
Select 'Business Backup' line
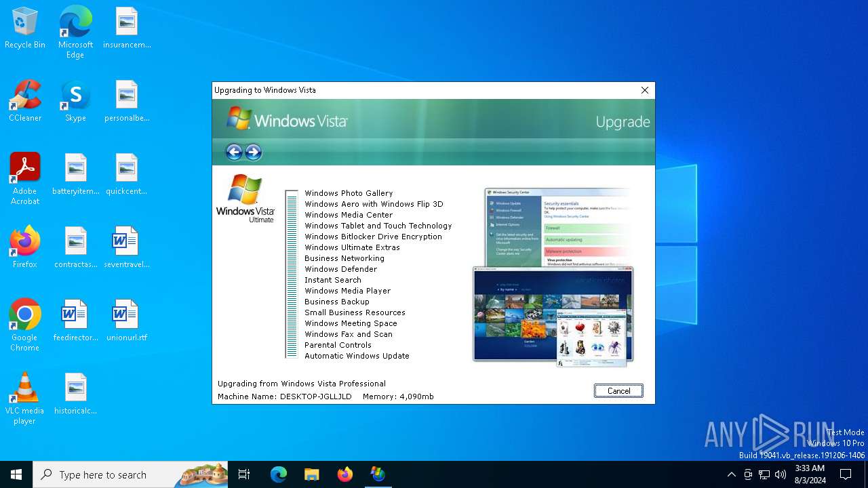click(x=337, y=302)
